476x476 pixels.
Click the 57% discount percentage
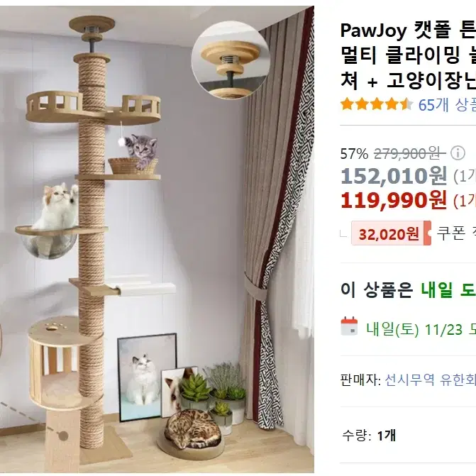point(354,154)
